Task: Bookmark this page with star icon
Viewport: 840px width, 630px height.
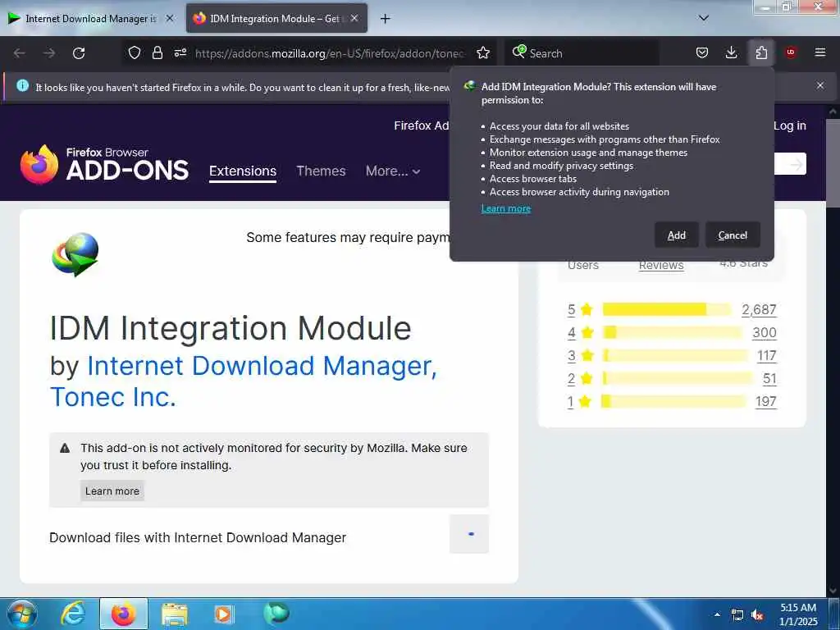Action: click(x=483, y=52)
